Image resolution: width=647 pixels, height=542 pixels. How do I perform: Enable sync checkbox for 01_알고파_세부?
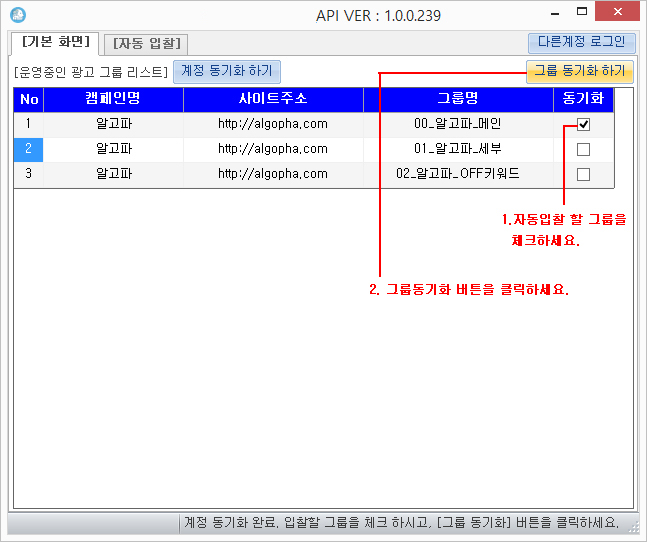coord(583,149)
